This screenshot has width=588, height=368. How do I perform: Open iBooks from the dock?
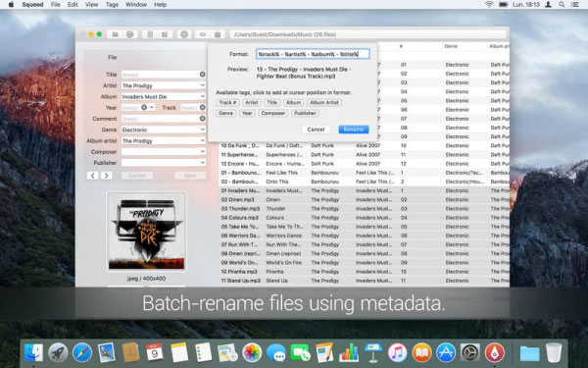[421, 353]
